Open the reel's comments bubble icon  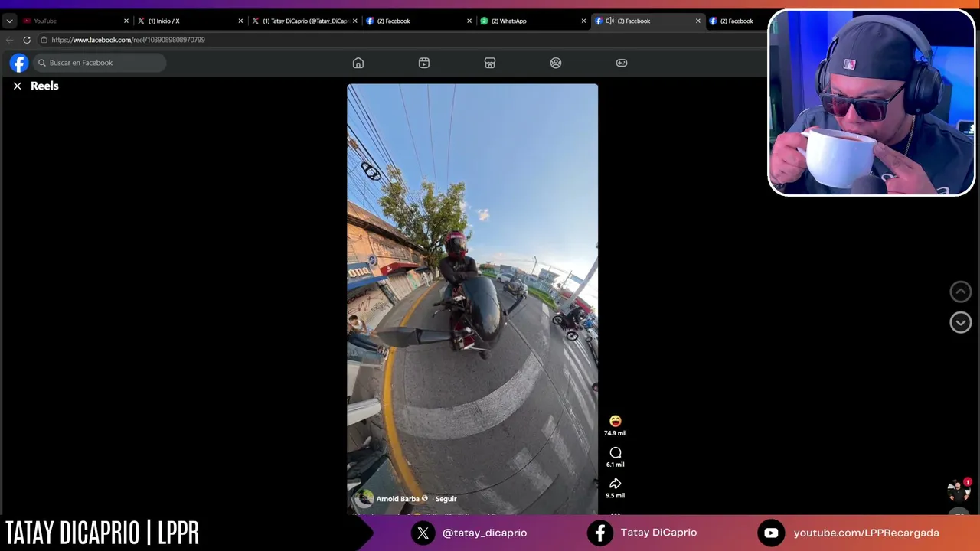point(616,453)
